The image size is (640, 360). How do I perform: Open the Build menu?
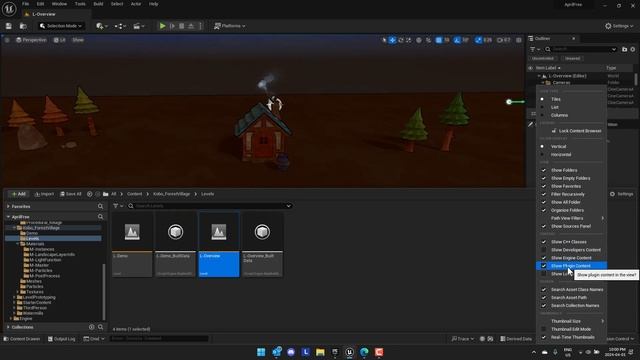tap(98, 4)
